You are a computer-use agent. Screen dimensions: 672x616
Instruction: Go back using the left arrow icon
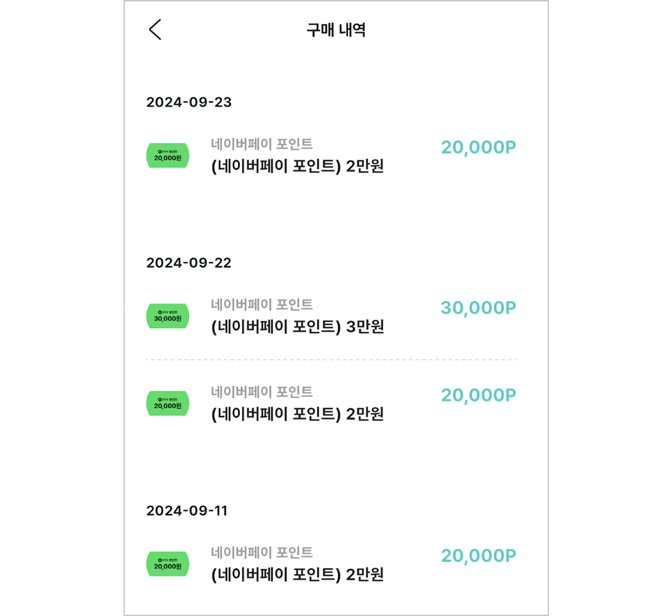pos(155,30)
